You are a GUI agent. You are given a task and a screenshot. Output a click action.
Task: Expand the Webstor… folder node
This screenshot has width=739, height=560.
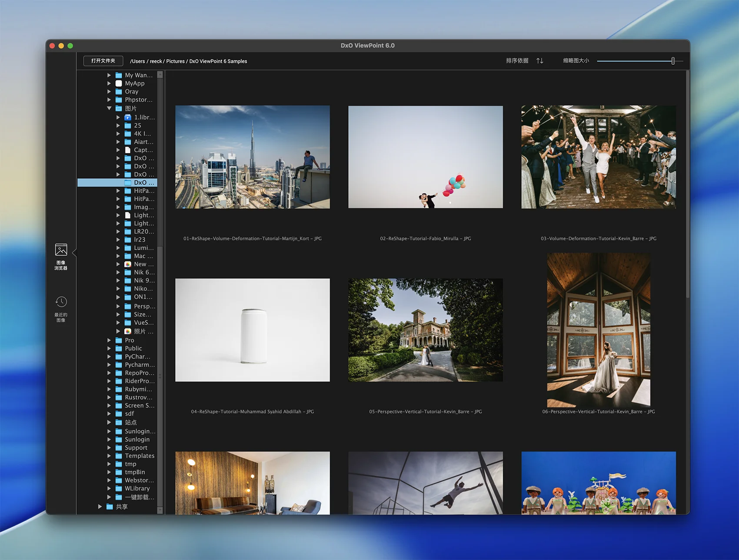pos(109,480)
